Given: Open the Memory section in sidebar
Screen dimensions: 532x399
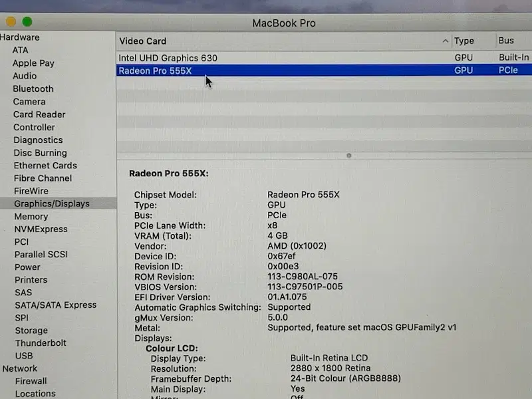Looking at the screenshot, I should tap(31, 216).
